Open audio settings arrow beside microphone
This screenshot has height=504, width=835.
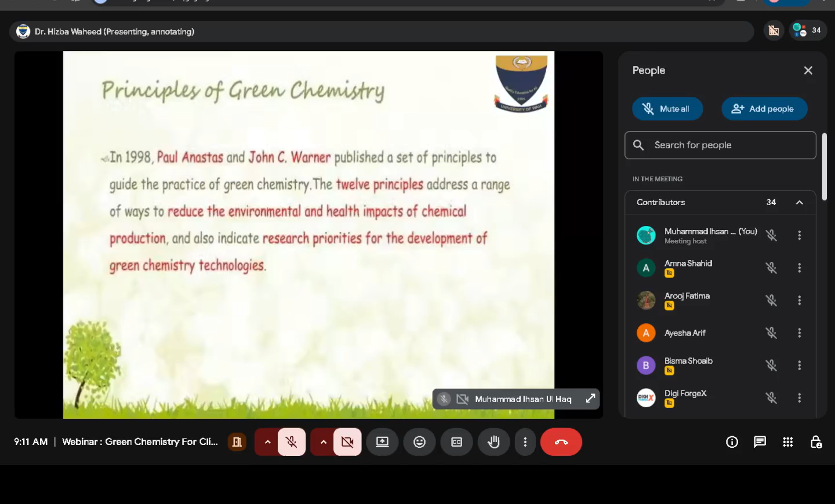point(267,442)
